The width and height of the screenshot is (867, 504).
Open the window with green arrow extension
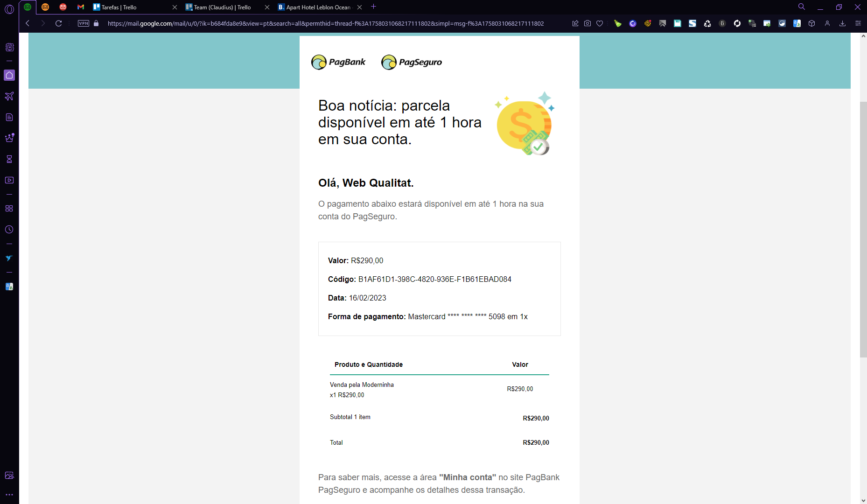coord(767,23)
